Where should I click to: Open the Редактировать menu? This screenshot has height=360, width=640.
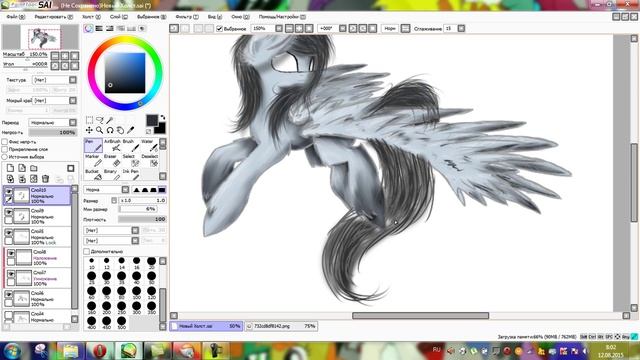[54, 17]
